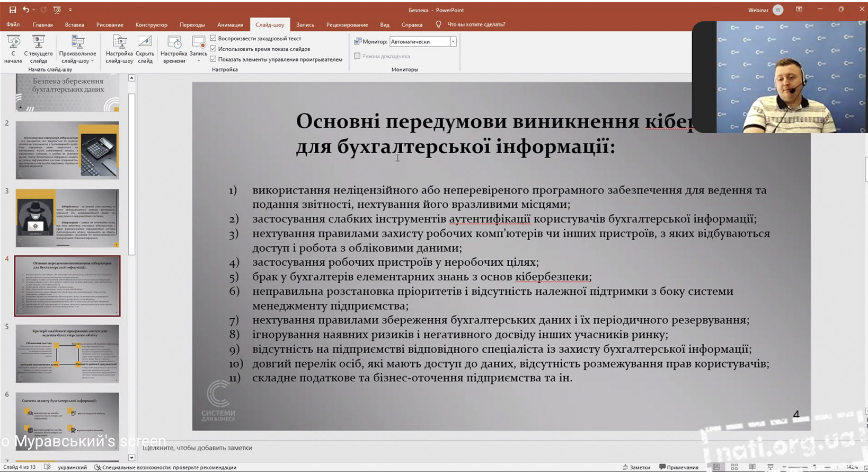Start slideshow 'С начала' button

(13, 49)
